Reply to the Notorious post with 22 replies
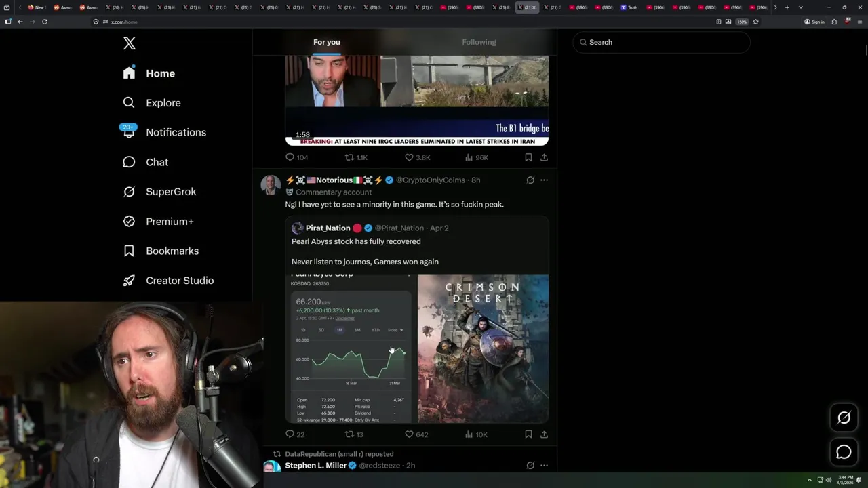The height and width of the screenshot is (488, 868). coord(295,434)
